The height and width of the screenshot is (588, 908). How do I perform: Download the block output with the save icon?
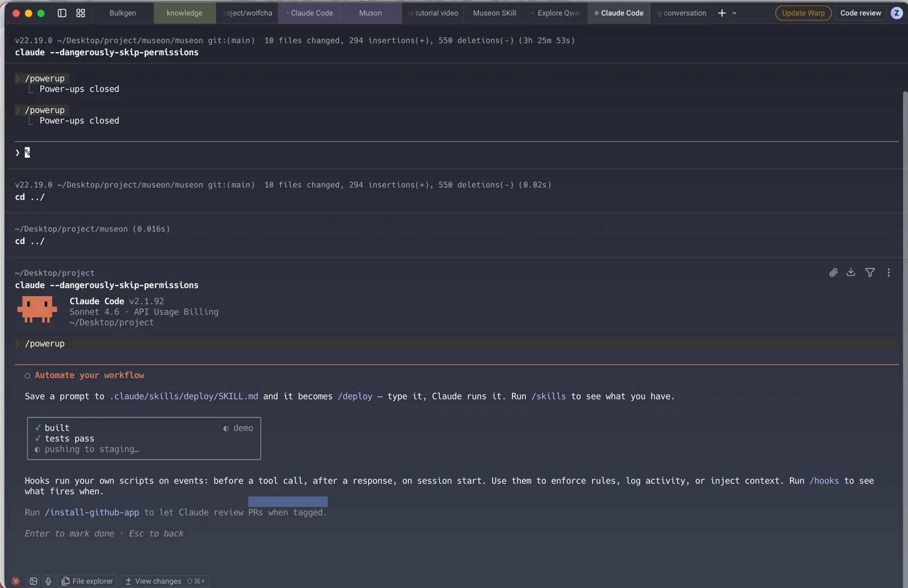click(851, 272)
